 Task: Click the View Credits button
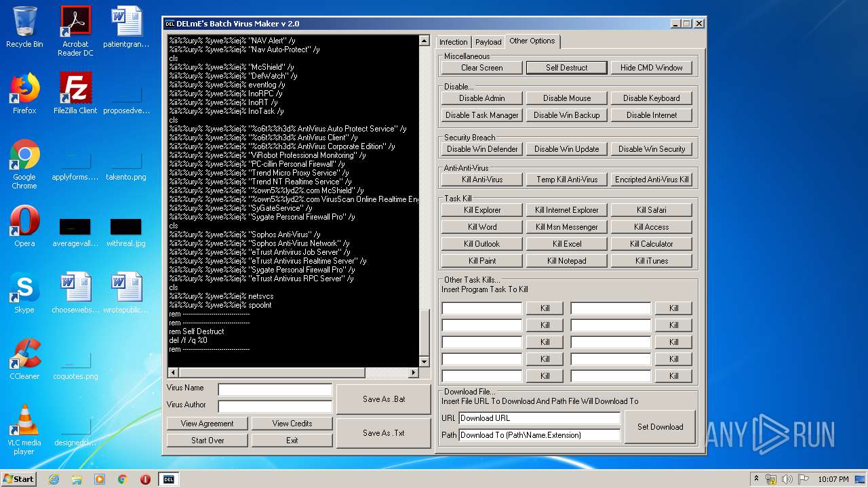[x=292, y=424]
